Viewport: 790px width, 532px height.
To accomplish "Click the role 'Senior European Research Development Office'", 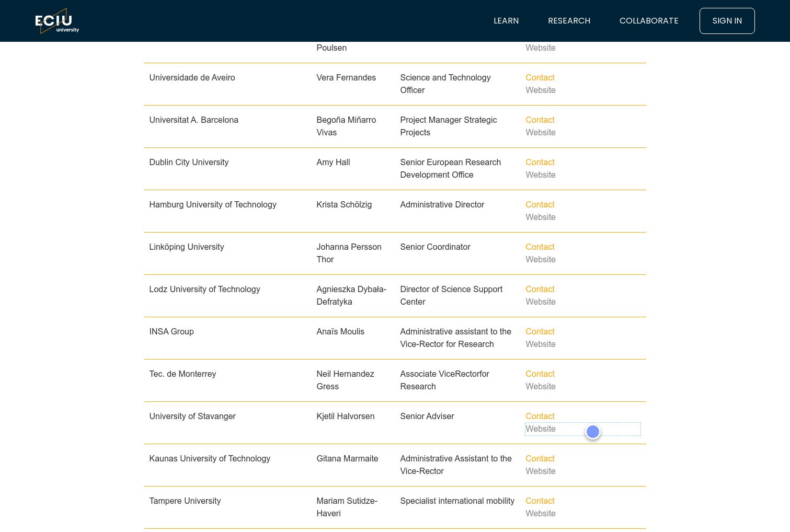I will [x=451, y=168].
